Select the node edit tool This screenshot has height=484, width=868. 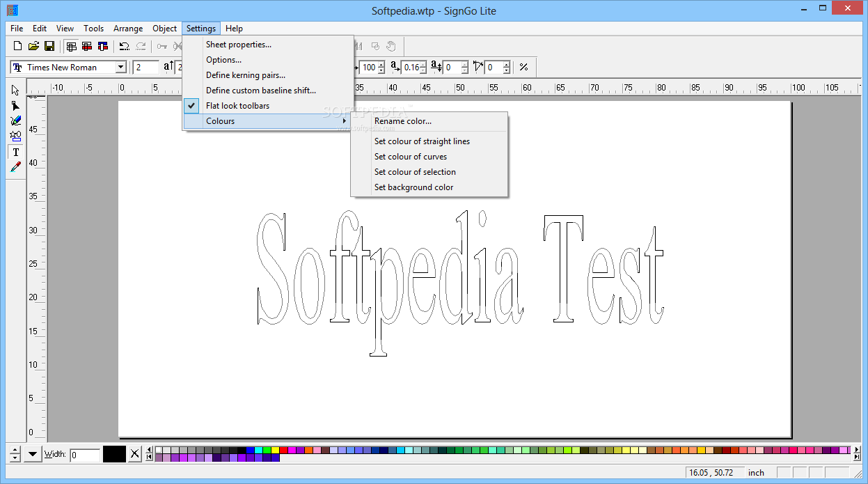(15, 105)
